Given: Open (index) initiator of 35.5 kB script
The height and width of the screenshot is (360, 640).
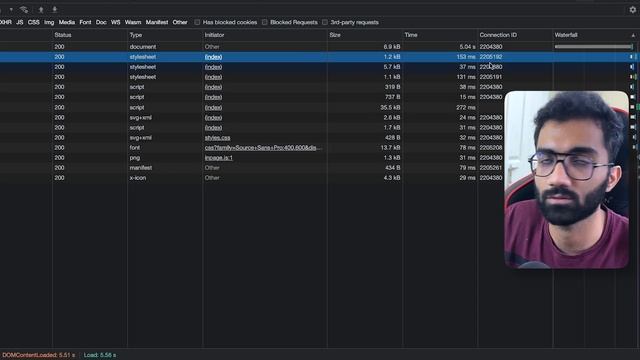Looking at the screenshot, I should point(213,107).
